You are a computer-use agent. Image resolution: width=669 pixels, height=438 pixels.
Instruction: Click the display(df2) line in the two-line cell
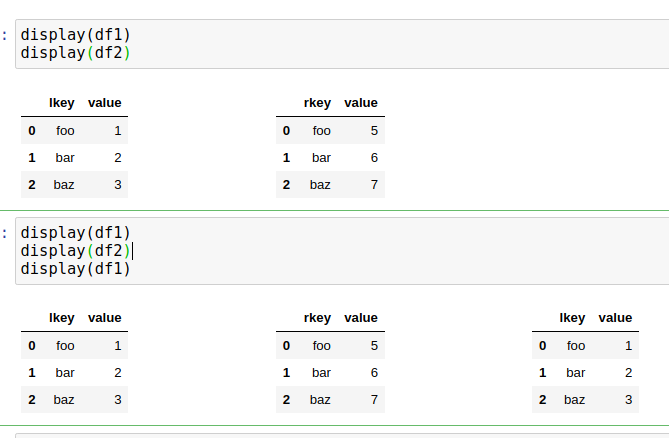pos(76,53)
